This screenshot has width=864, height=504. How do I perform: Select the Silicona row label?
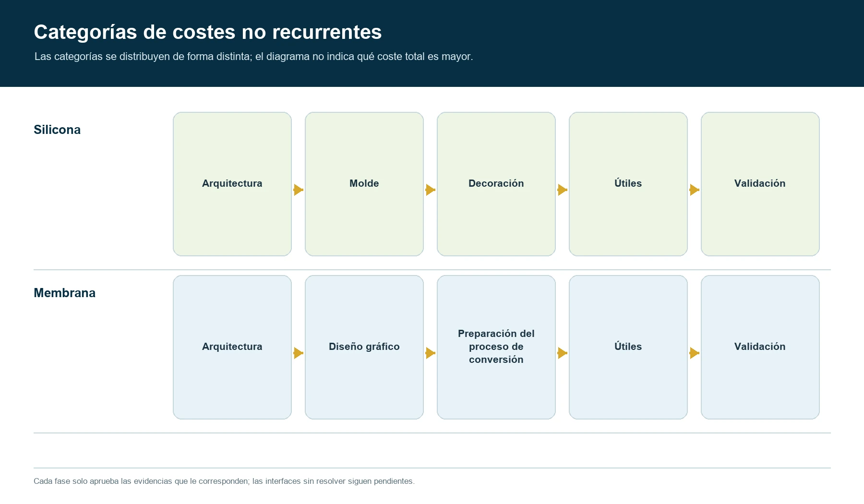57,130
